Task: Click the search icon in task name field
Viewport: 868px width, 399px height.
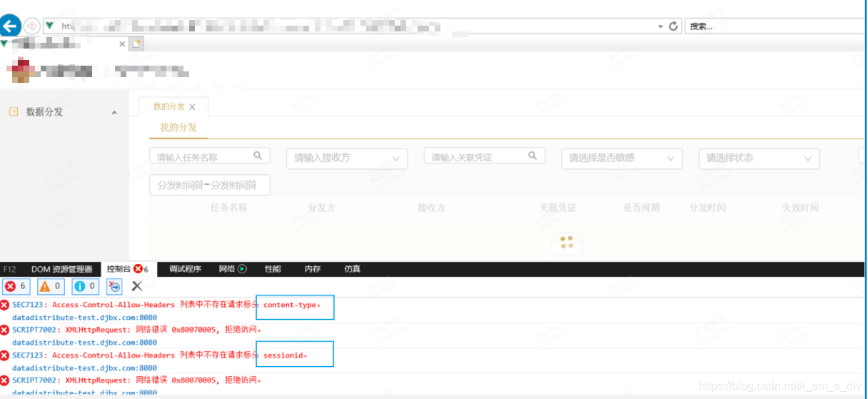Action: (258, 156)
